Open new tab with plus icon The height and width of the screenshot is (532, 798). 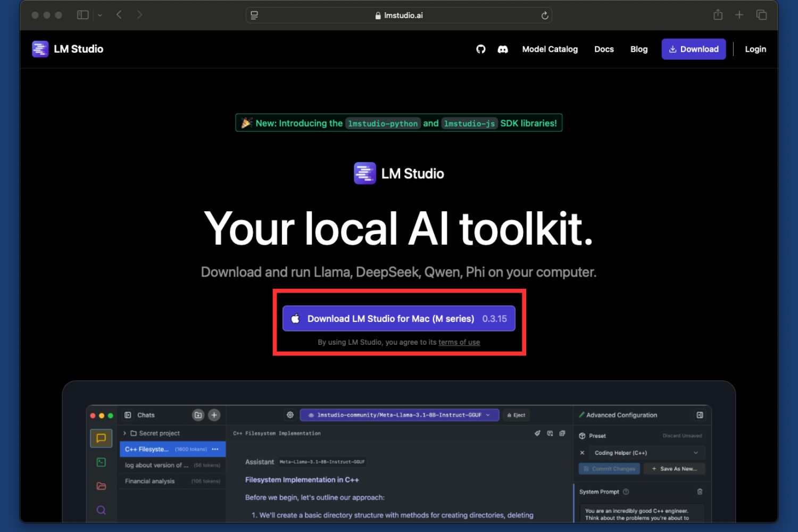pyautogui.click(x=739, y=15)
